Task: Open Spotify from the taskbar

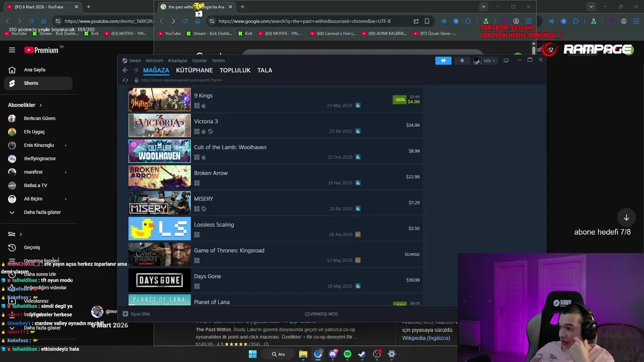Action: (x=347, y=354)
